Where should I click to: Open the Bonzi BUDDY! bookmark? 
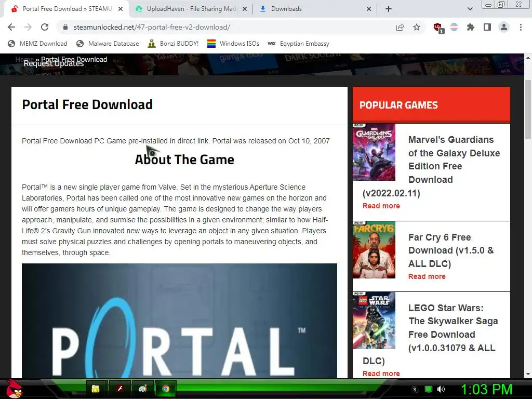(173, 44)
